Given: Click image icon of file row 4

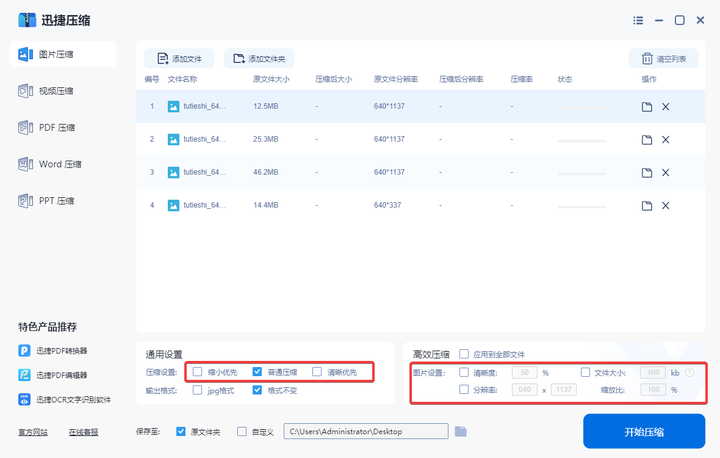Looking at the screenshot, I should (173, 205).
